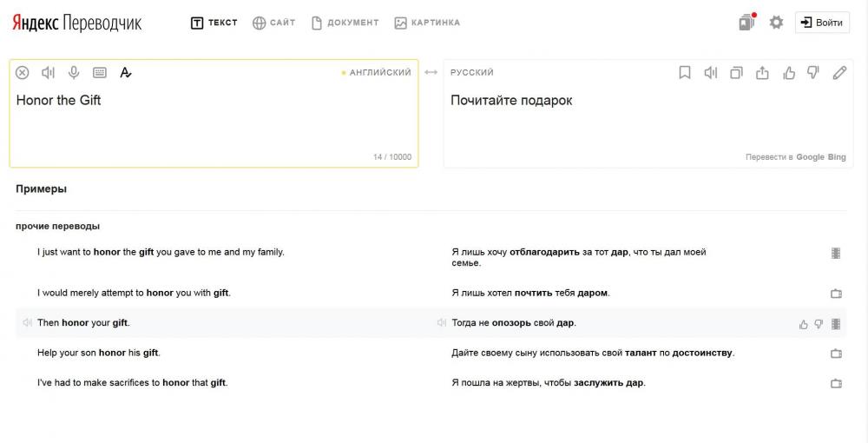Switch to the Сайт tab
The width and height of the screenshot is (868, 443).
click(274, 23)
